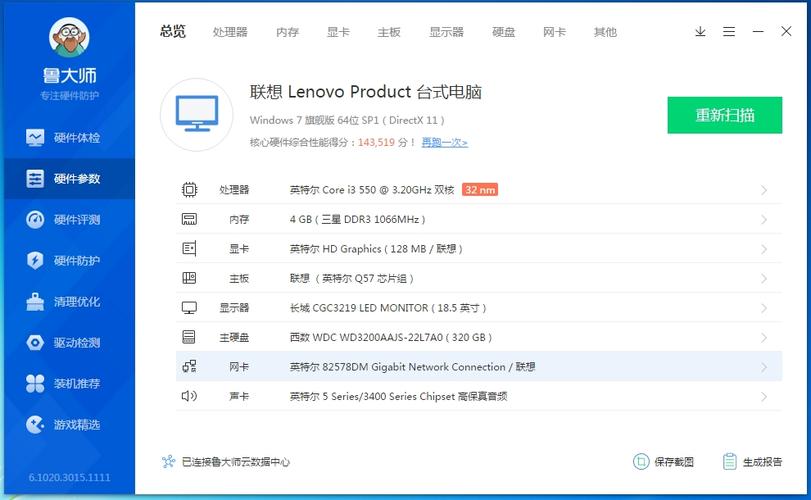Click the 鲁大师 avatar logo
The width and height of the screenshot is (811, 500).
pyautogui.click(x=69, y=37)
